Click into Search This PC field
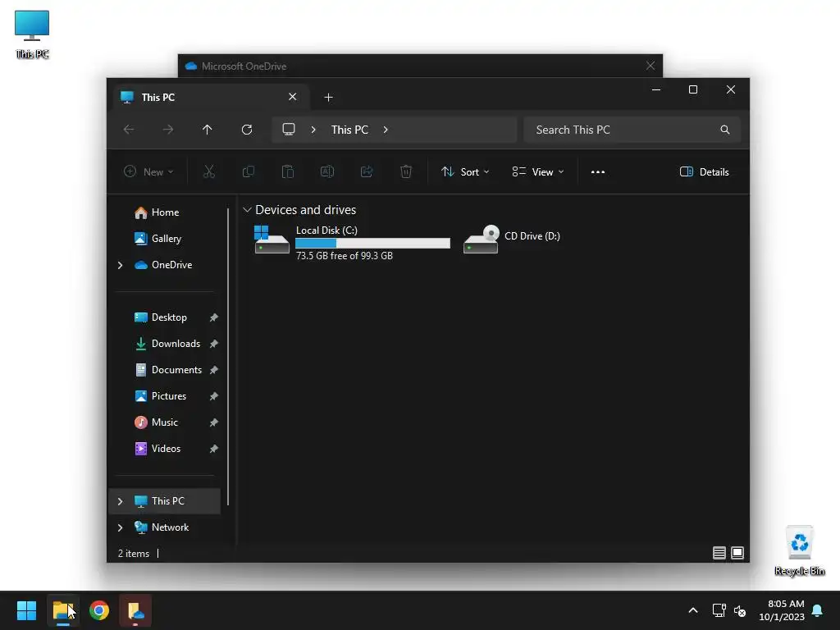Image resolution: width=840 pixels, height=630 pixels. pos(632,130)
